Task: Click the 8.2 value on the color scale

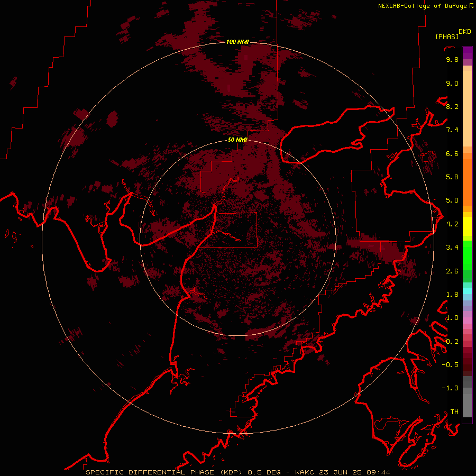Action: pos(452,106)
